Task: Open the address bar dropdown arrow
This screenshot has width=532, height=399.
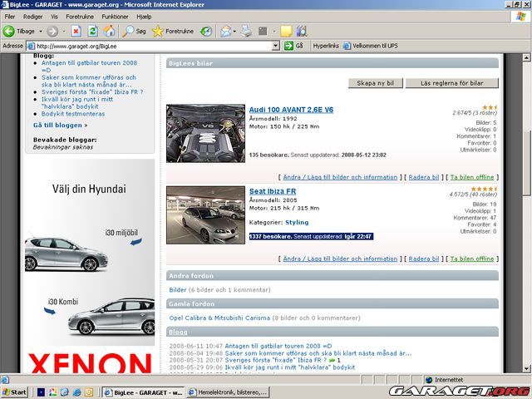Action: 275,46
